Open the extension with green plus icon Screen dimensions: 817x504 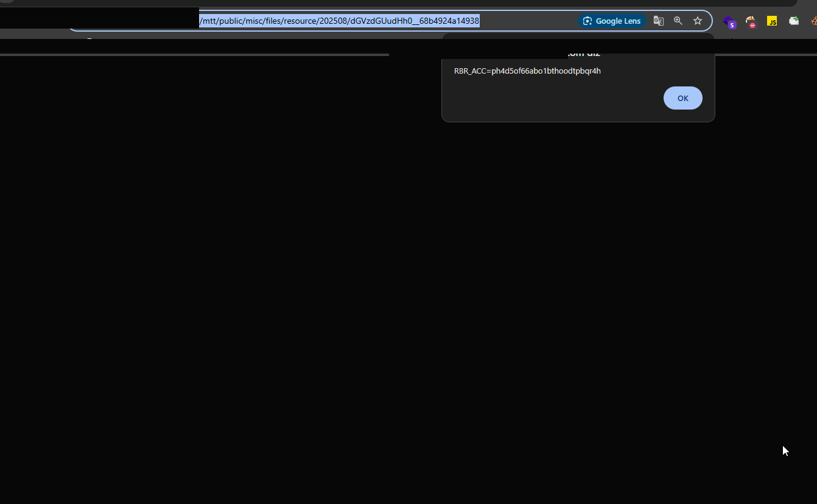[x=794, y=21]
